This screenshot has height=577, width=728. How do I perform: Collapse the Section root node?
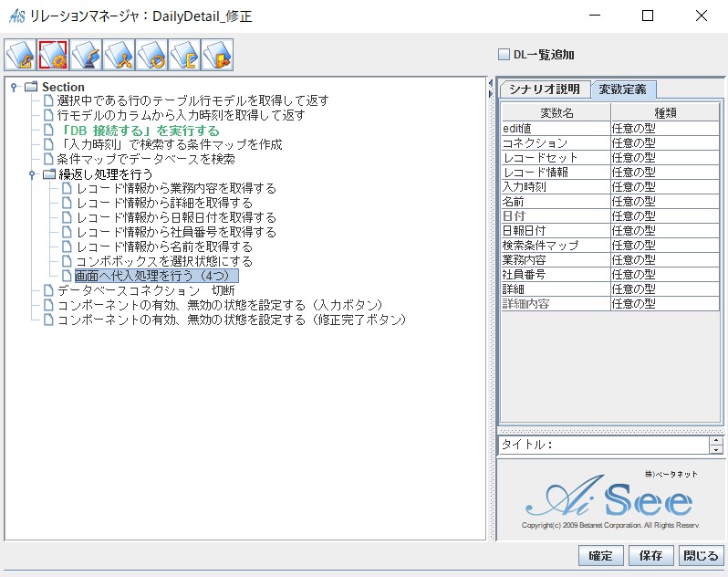point(14,87)
